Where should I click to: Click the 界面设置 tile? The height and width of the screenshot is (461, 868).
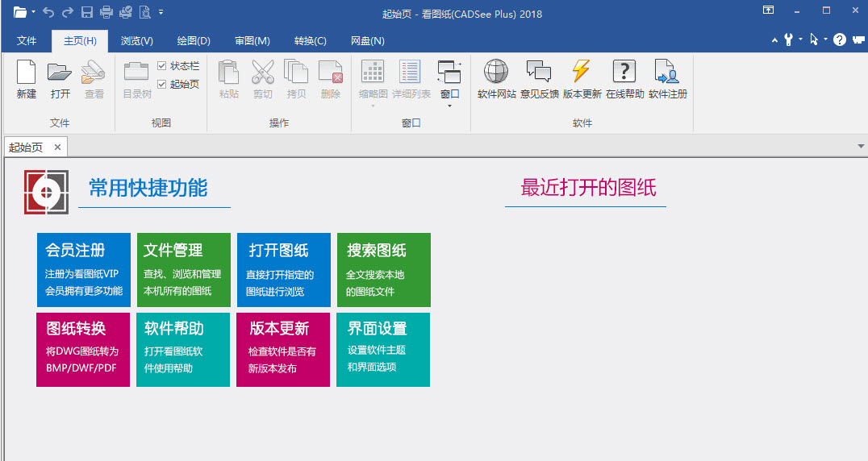[x=383, y=350]
